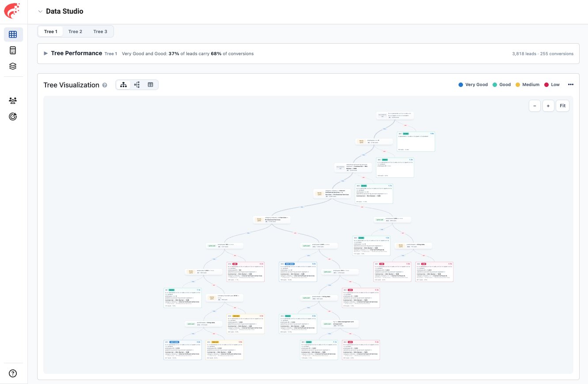The width and height of the screenshot is (588, 384).
Task: Select the Medium leaf card showing 0.8x
Action: pos(224,350)
